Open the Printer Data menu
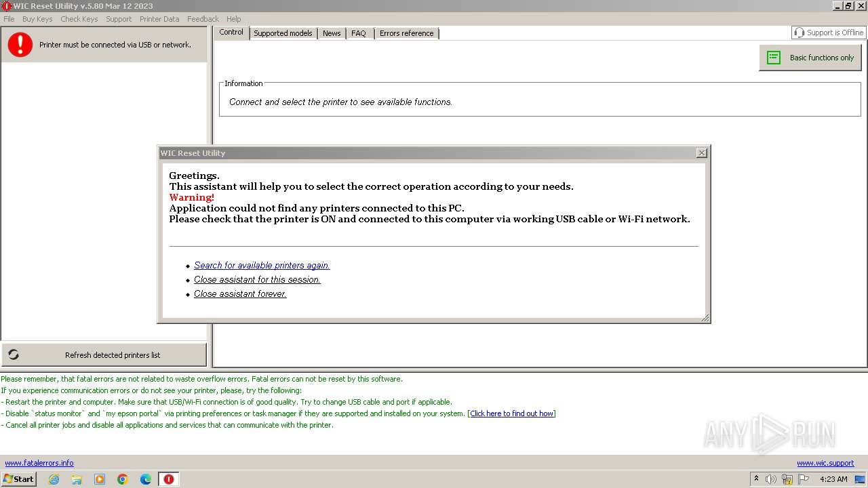This screenshot has width=868, height=488. (159, 19)
